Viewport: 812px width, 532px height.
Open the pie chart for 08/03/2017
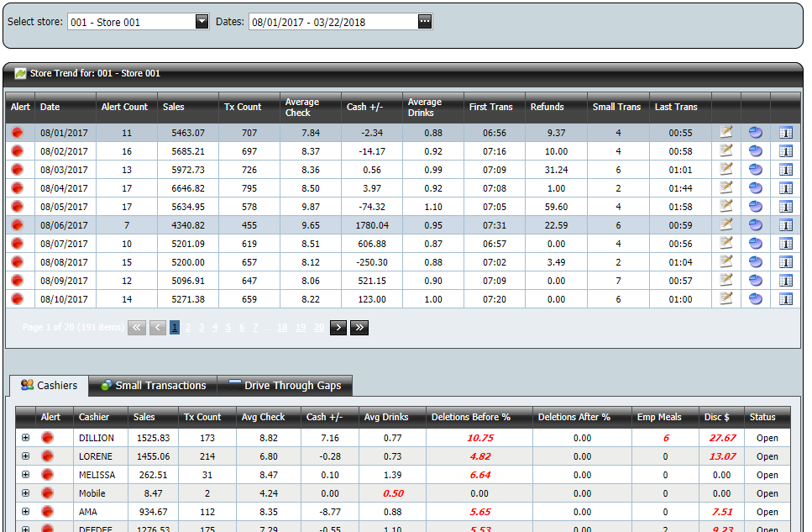coord(756,169)
